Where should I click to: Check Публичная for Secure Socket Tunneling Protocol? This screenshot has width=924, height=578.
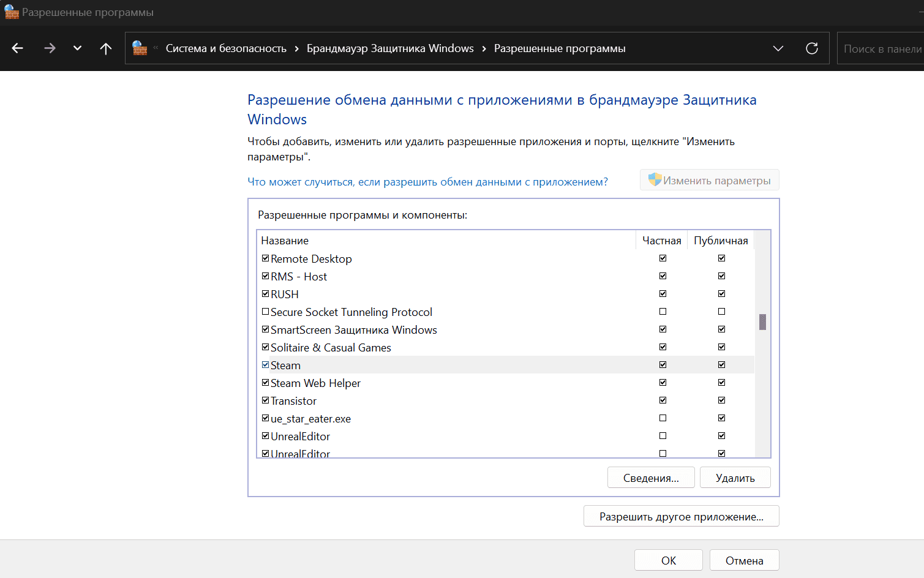[721, 312]
